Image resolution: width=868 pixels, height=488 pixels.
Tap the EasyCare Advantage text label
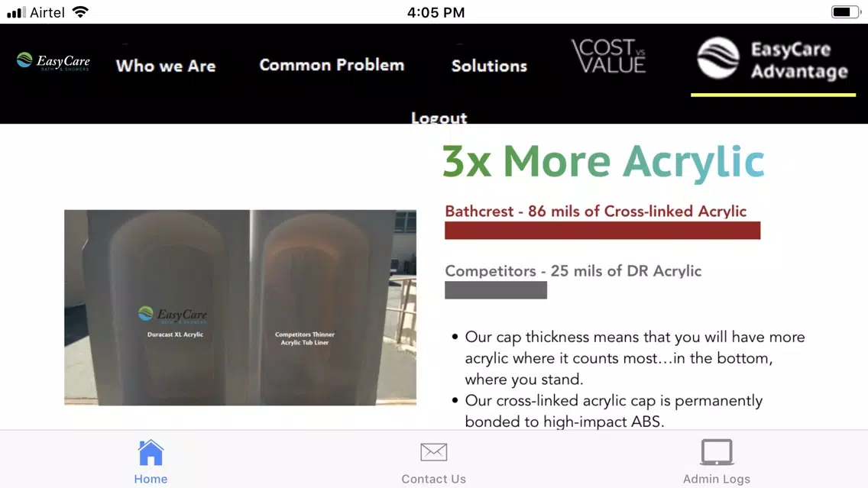pyautogui.click(x=798, y=60)
